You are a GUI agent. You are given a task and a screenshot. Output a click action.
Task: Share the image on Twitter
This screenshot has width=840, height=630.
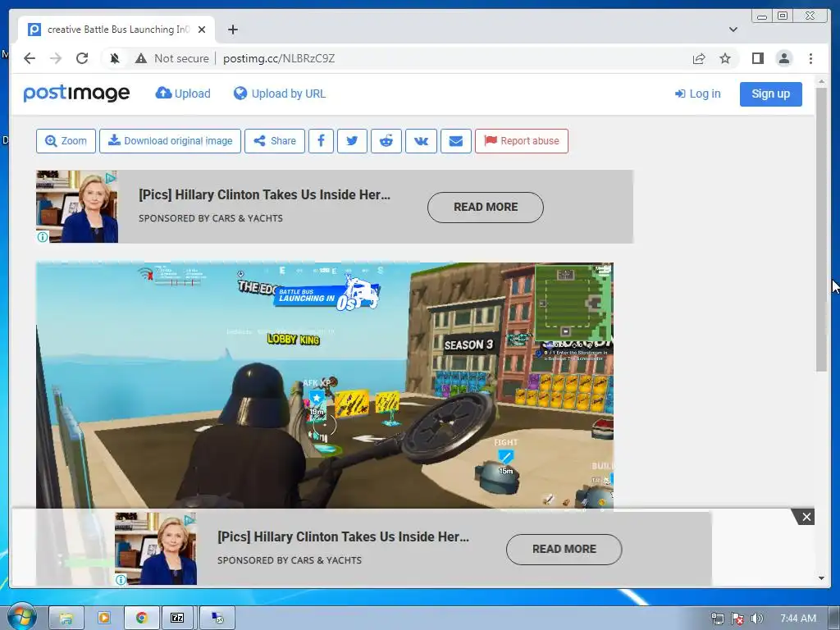click(352, 141)
